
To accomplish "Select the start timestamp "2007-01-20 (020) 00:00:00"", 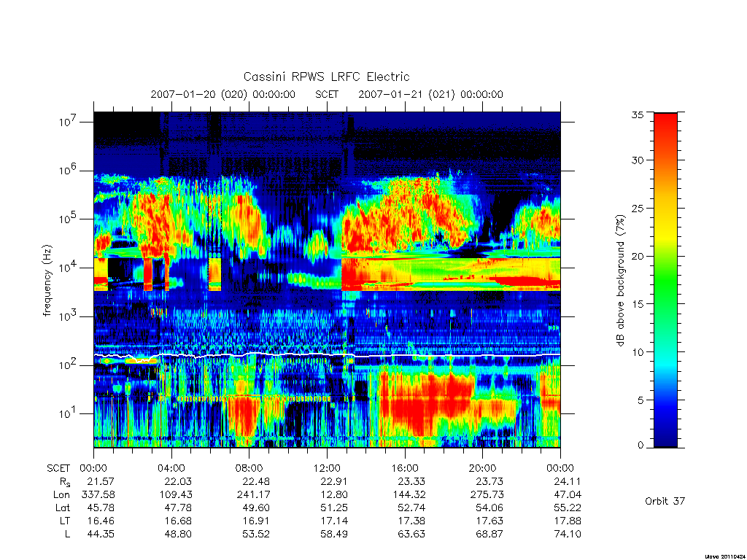I will [223, 94].
